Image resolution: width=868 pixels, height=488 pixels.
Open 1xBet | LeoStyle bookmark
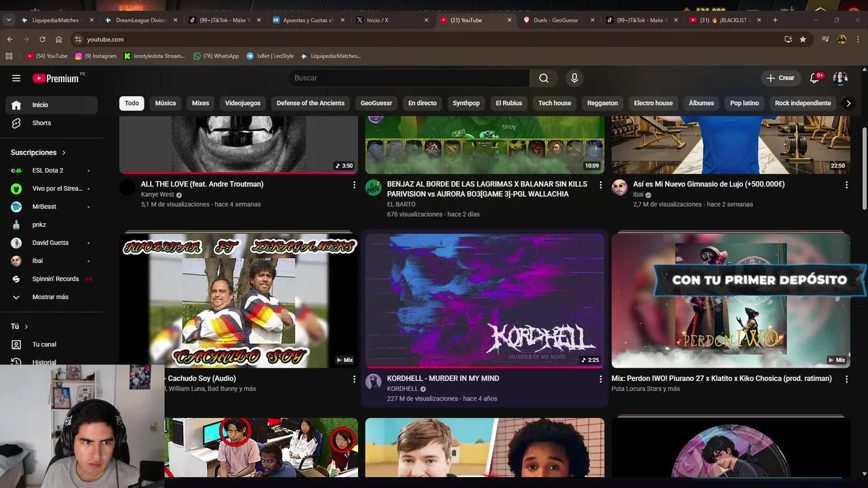pos(270,56)
